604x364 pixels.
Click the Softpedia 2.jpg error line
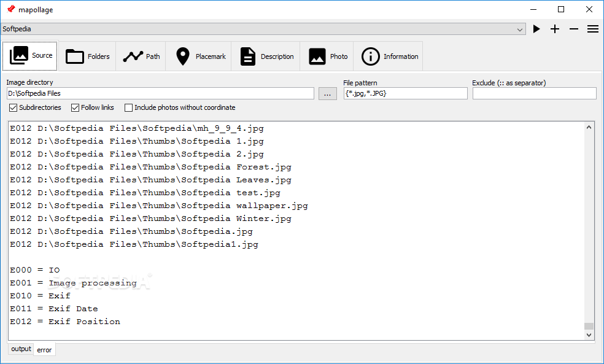click(137, 154)
